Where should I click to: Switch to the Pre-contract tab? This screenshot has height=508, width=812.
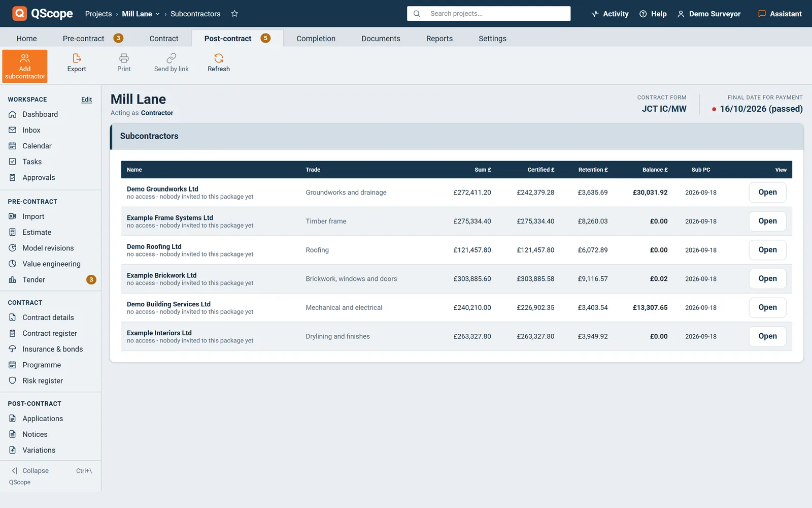click(93, 39)
